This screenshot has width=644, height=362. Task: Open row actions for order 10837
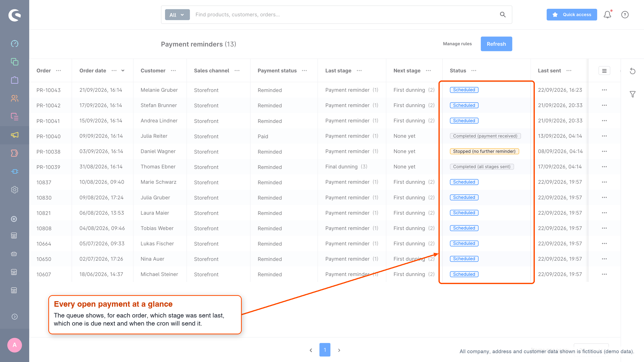[605, 182]
